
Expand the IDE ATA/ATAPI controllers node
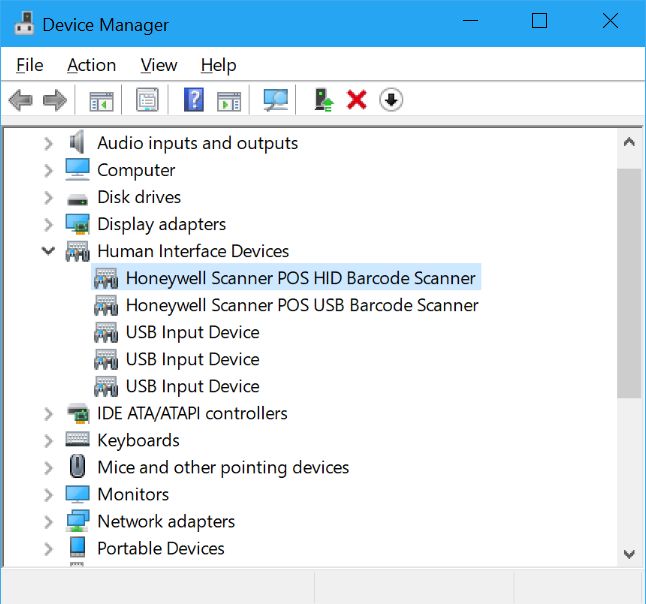pyautogui.click(x=48, y=414)
